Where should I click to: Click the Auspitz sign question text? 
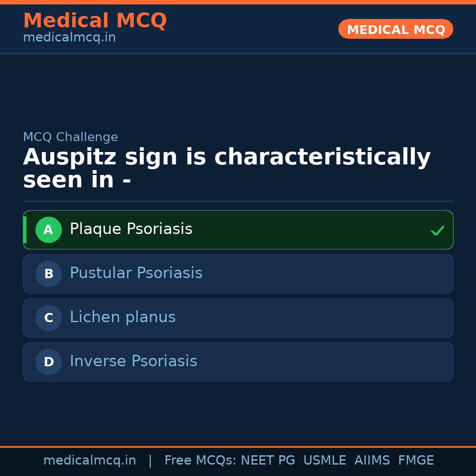[x=227, y=167]
